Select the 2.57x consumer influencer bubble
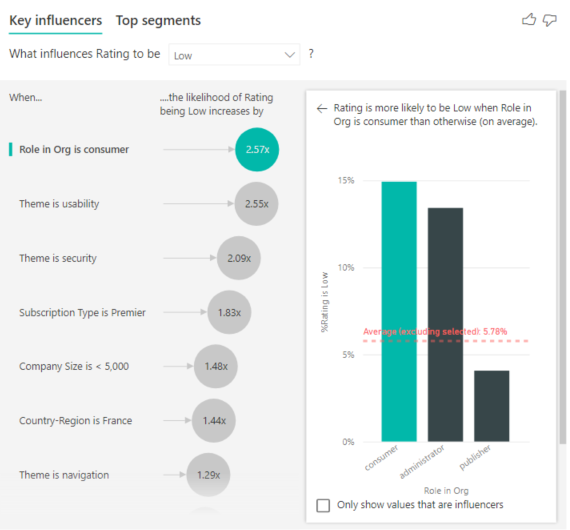Image resolution: width=570 pixels, height=530 pixels. [257, 149]
